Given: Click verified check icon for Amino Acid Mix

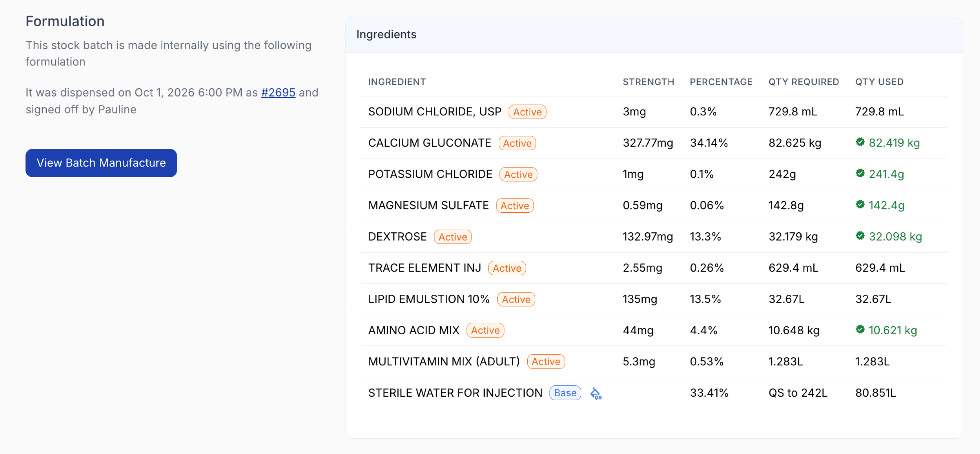Looking at the screenshot, I should click(860, 330).
